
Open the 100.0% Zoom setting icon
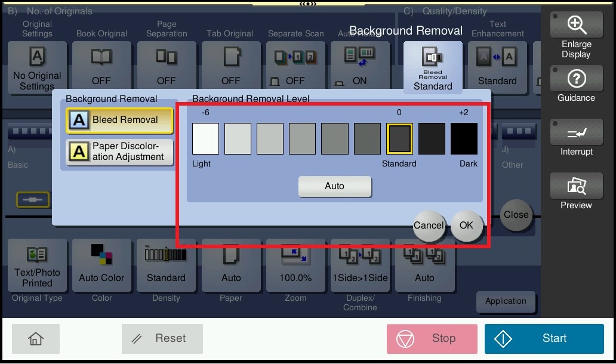(295, 265)
